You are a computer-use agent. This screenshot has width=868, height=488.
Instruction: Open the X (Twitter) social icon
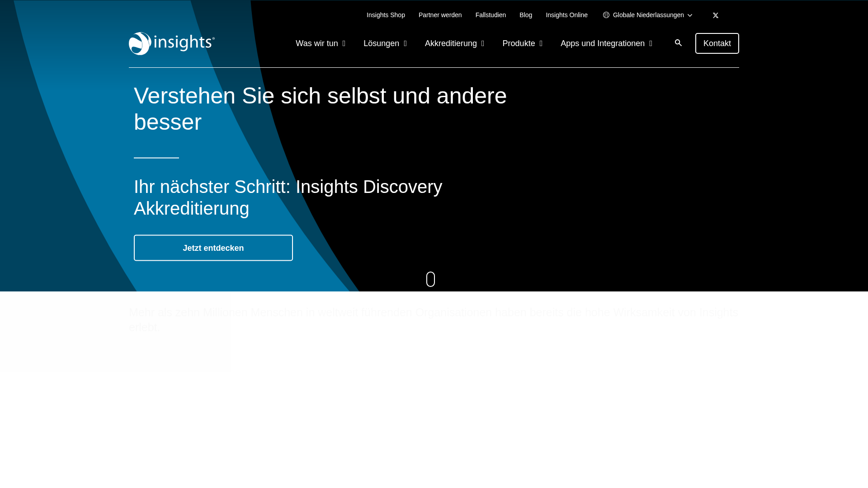tap(716, 15)
